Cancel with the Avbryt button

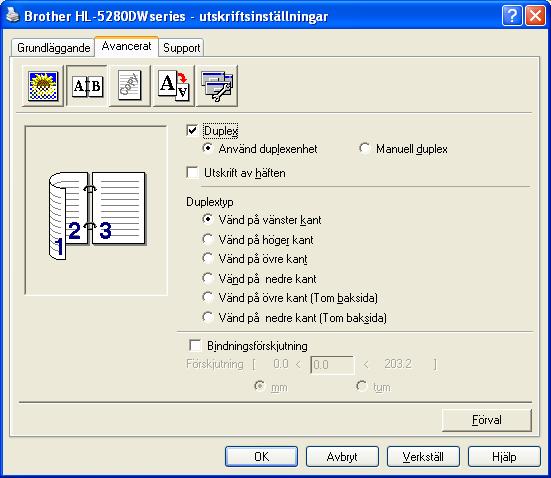click(342, 457)
